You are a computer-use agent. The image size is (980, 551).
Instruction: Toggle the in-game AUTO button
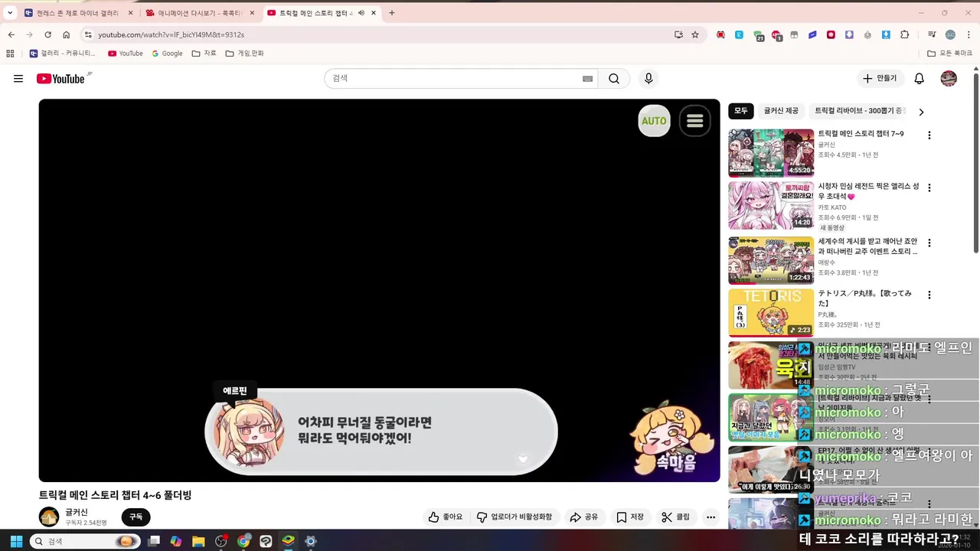pos(654,121)
